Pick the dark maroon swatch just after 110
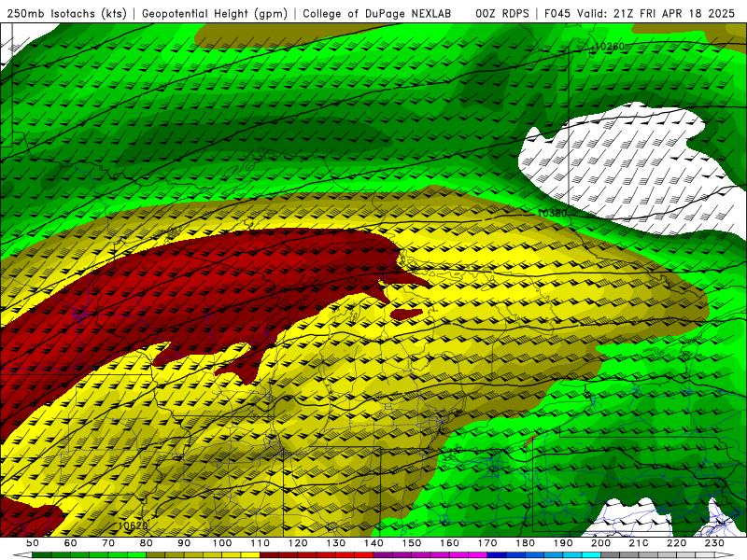 click(x=269, y=554)
